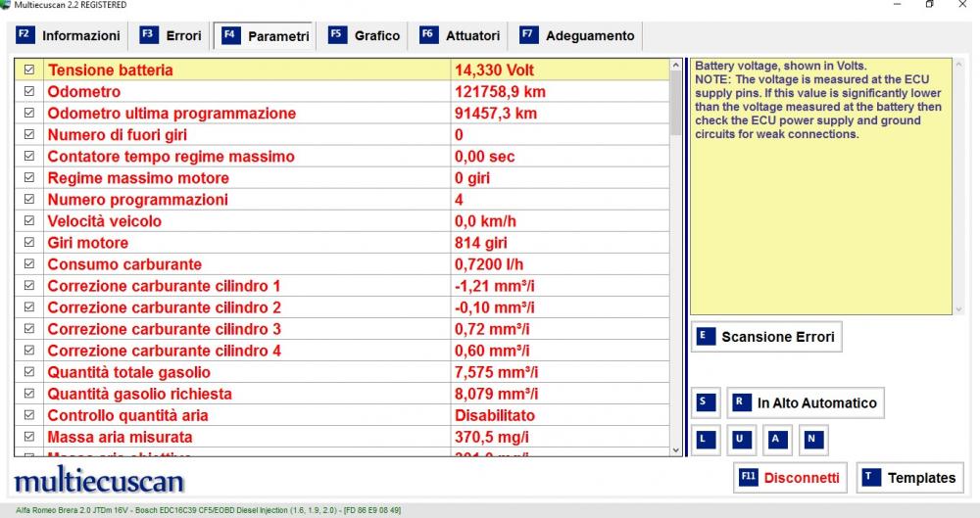
Task: Go to the Attuatori tab
Action: coord(460,35)
